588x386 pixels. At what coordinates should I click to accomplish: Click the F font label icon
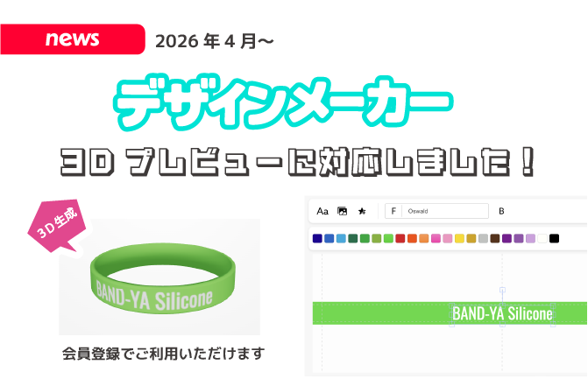(393, 211)
